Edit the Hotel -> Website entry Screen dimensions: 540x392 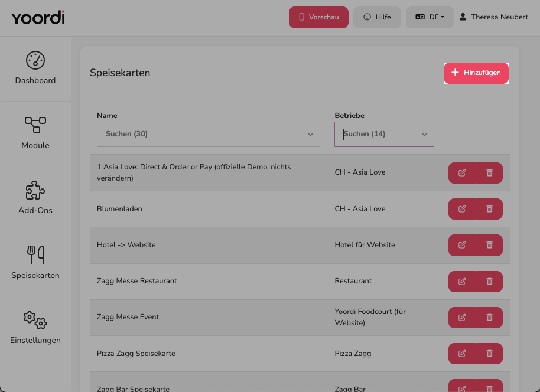point(462,245)
